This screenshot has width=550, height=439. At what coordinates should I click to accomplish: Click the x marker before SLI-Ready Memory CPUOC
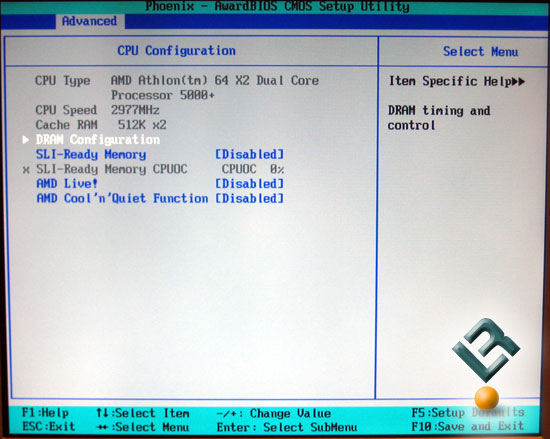click(x=26, y=170)
